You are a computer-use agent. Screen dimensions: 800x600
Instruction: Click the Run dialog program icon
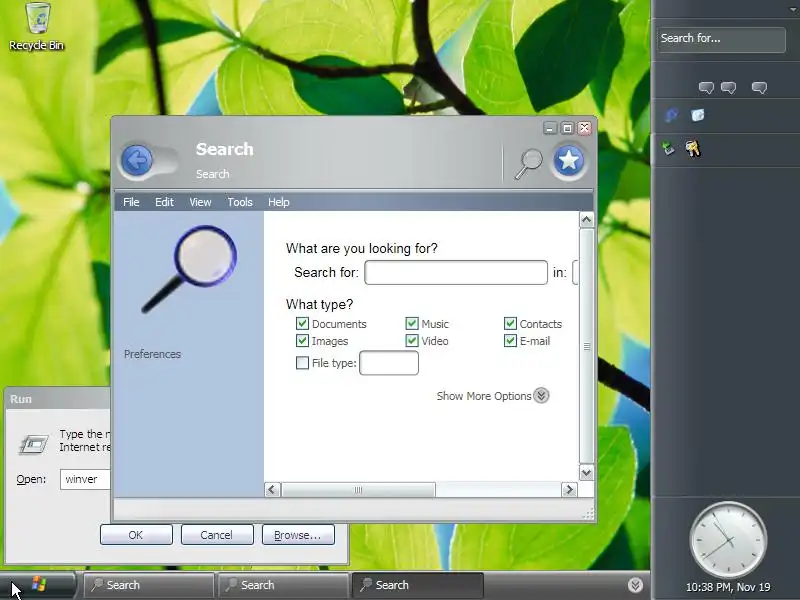[x=34, y=444]
